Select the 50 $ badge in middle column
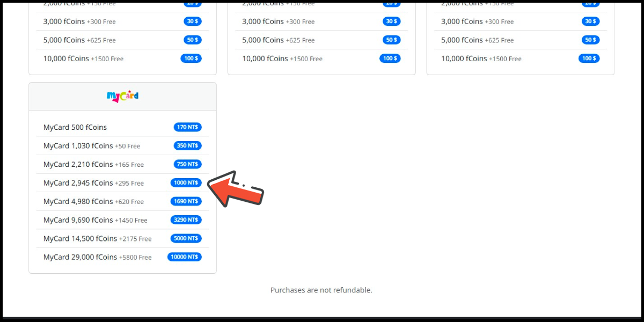Screen dimensions: 644x322 (391, 40)
